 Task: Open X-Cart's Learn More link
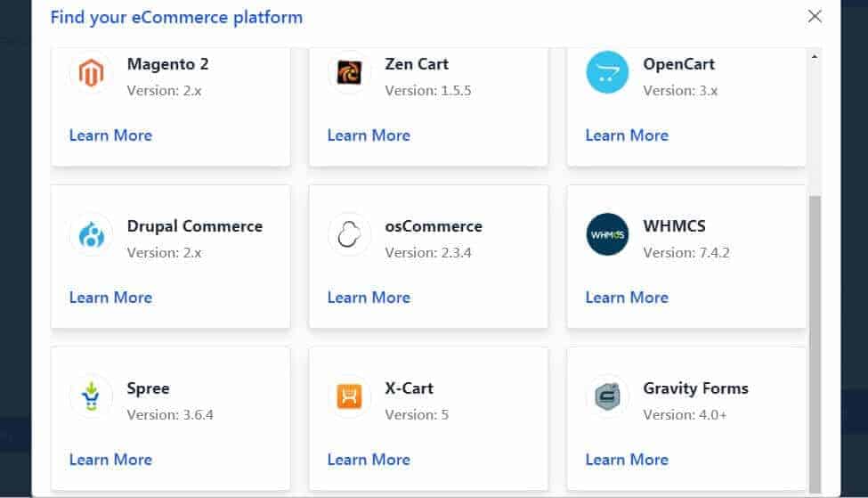pyautogui.click(x=369, y=459)
